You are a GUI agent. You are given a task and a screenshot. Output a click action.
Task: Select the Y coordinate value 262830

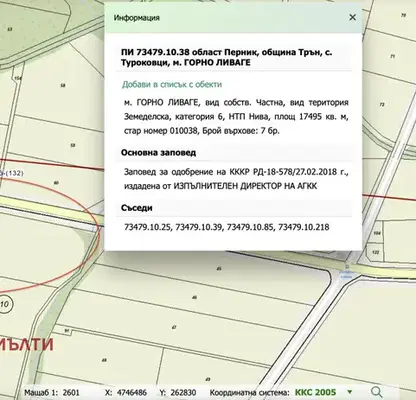[183, 393]
